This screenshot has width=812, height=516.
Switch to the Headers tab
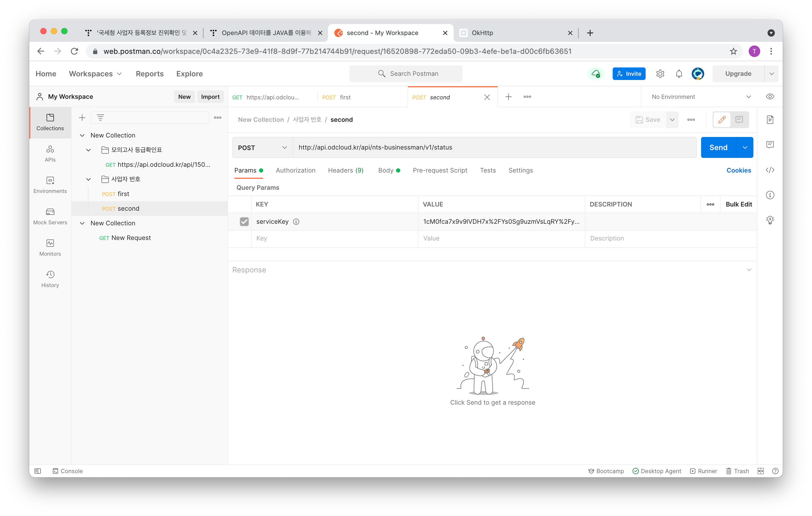(345, 170)
